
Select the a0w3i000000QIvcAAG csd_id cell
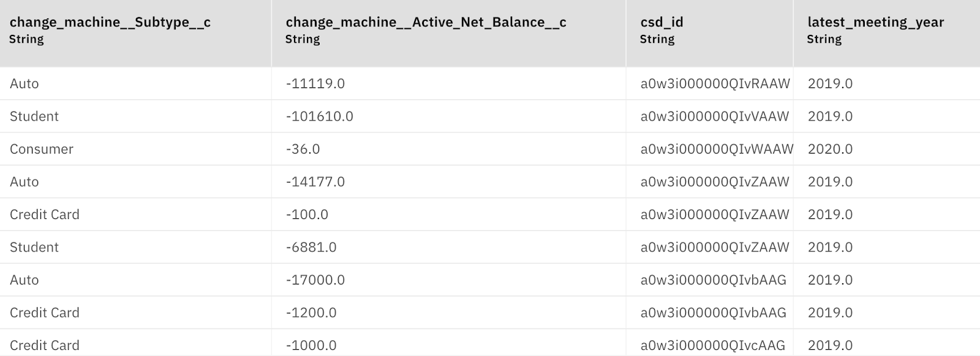pos(712,345)
